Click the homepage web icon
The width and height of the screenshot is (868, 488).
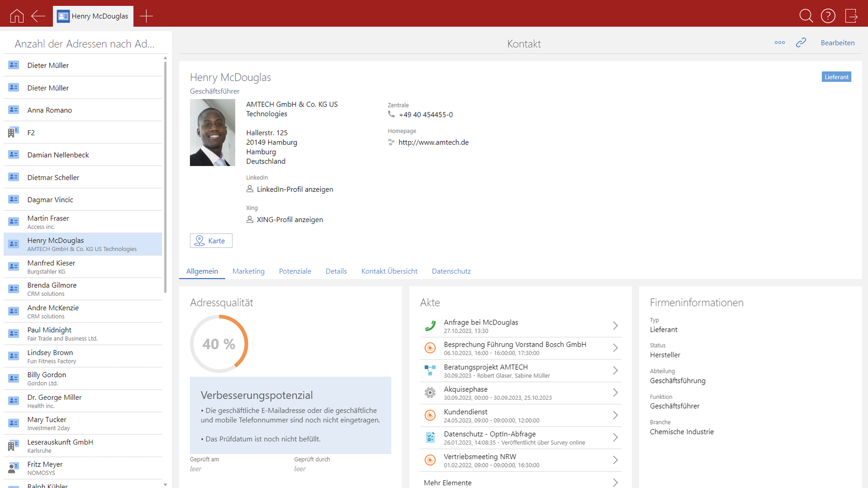point(391,142)
